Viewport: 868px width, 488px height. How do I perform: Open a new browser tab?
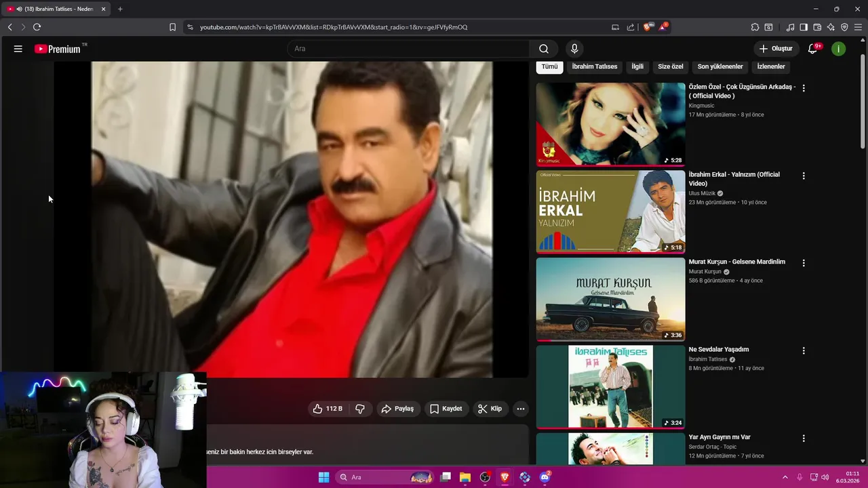[120, 9]
